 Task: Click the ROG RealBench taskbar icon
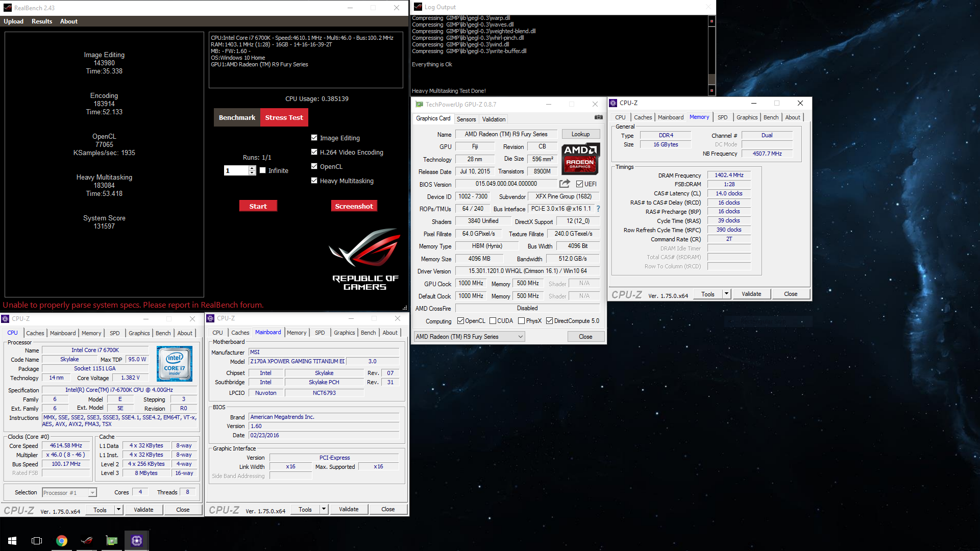pos(87,541)
